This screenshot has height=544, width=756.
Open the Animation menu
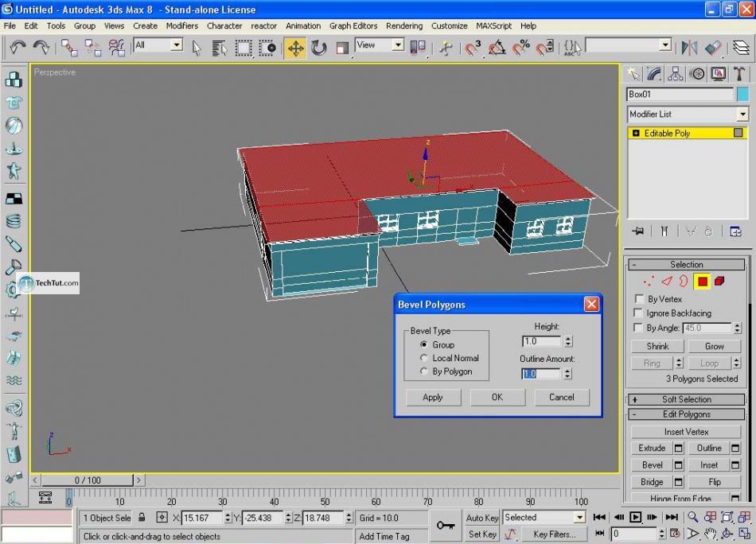tap(302, 26)
